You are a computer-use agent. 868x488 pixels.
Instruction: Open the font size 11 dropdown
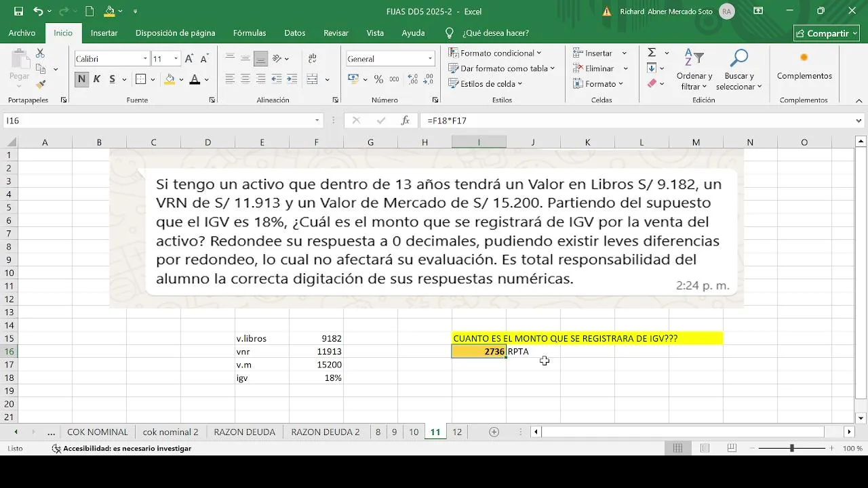point(176,59)
